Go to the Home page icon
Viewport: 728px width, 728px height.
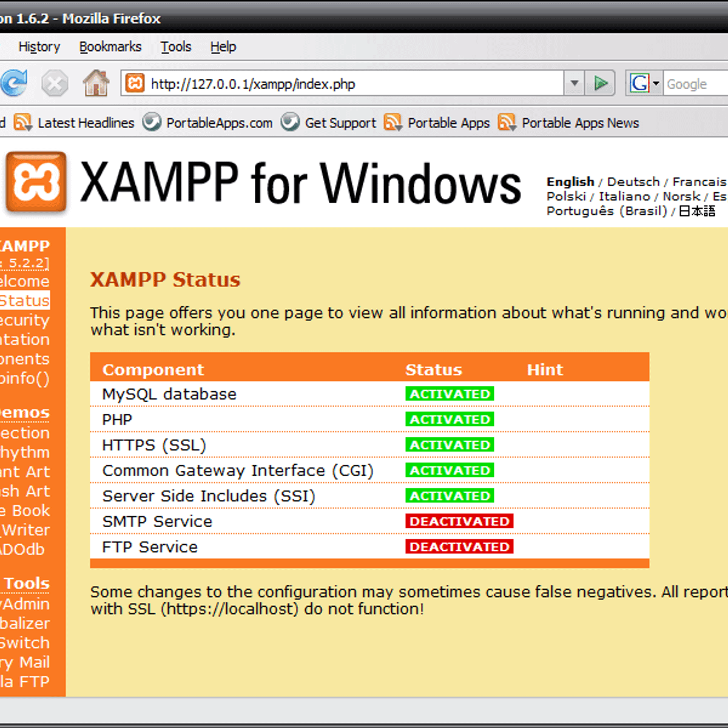(x=96, y=83)
